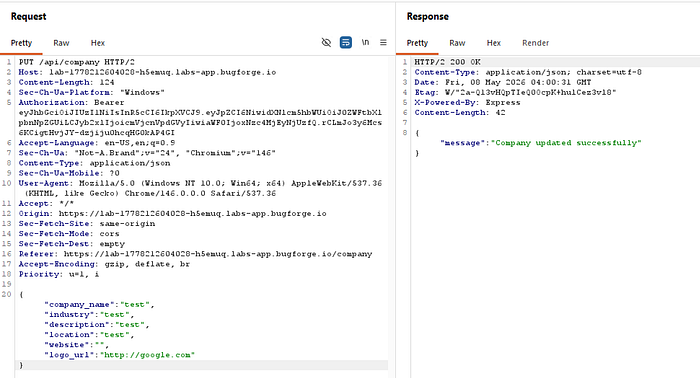
Task: Select the Response Pretty tab
Action: (x=417, y=43)
